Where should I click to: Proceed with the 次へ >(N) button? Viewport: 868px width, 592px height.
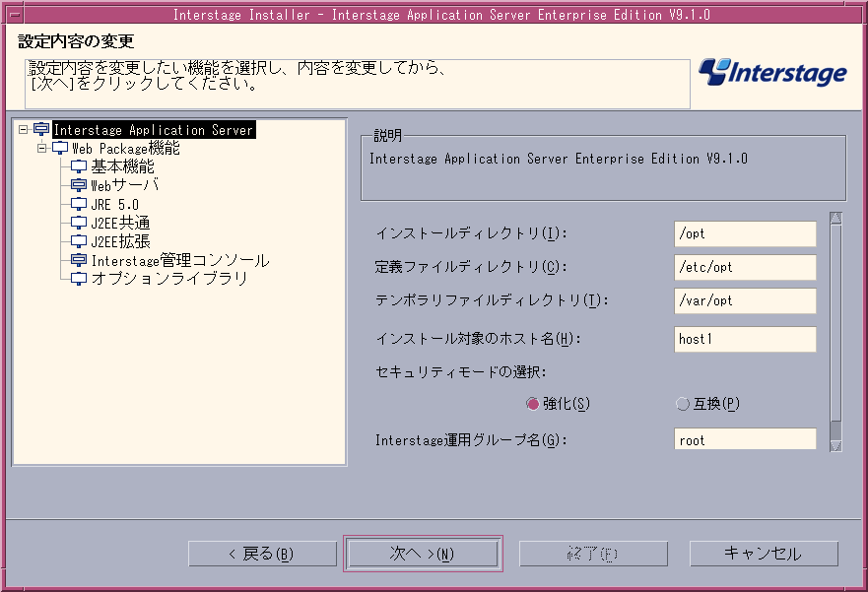pos(423,554)
